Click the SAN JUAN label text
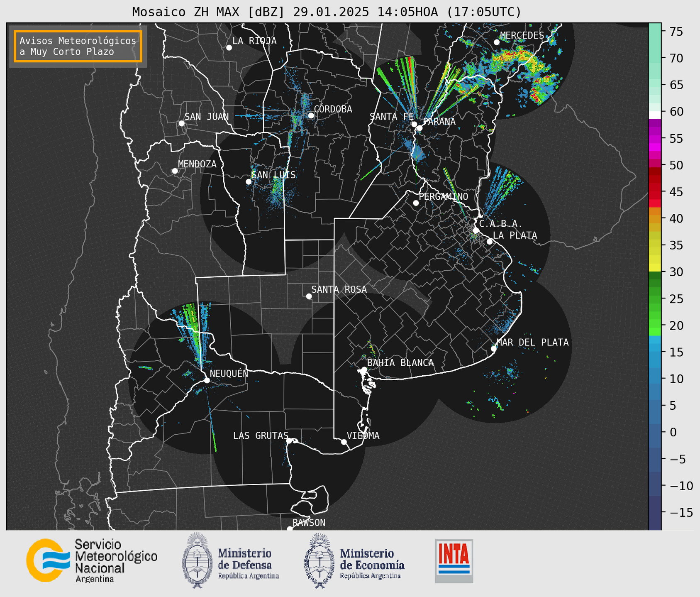Image resolution: width=700 pixels, height=597 pixels. [x=206, y=117]
